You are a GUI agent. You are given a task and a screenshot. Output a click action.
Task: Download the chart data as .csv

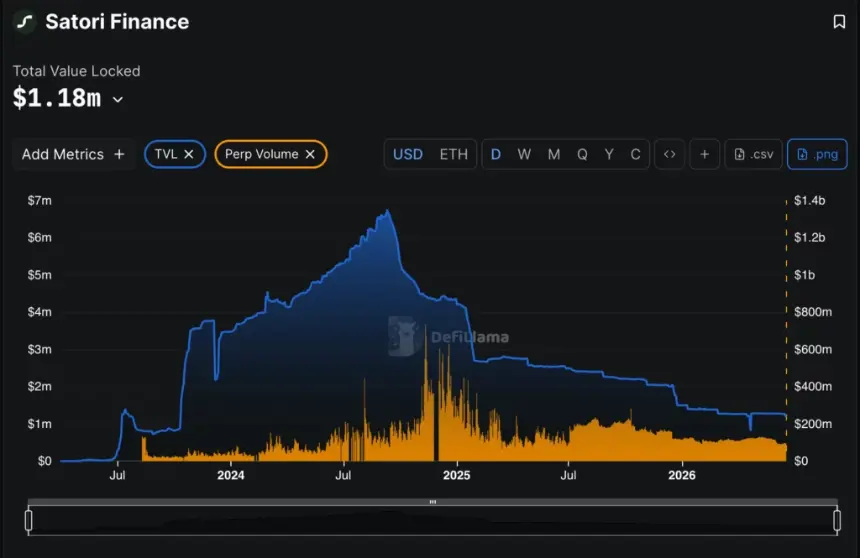tap(754, 154)
